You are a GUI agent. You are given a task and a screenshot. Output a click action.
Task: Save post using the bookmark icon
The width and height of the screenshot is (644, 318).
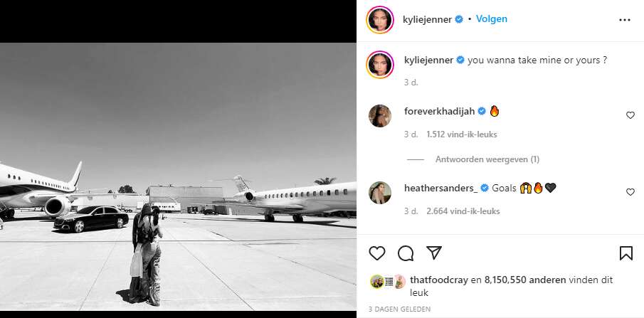(x=626, y=253)
